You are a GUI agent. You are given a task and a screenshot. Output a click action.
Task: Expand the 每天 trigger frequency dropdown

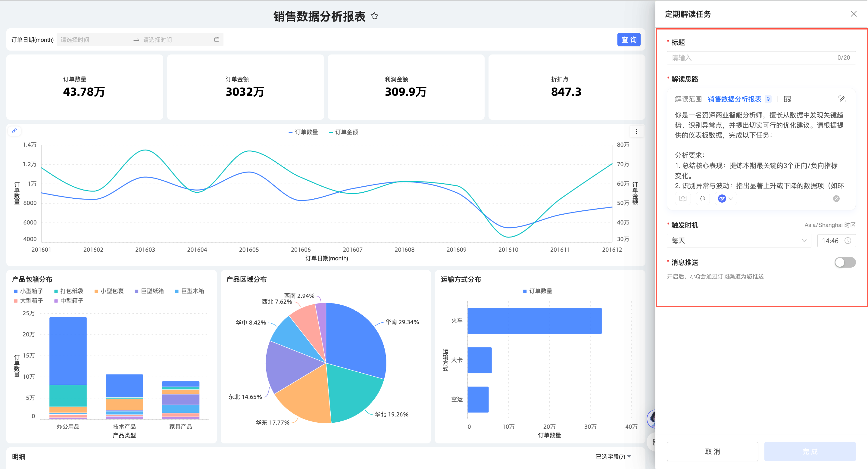click(x=738, y=241)
